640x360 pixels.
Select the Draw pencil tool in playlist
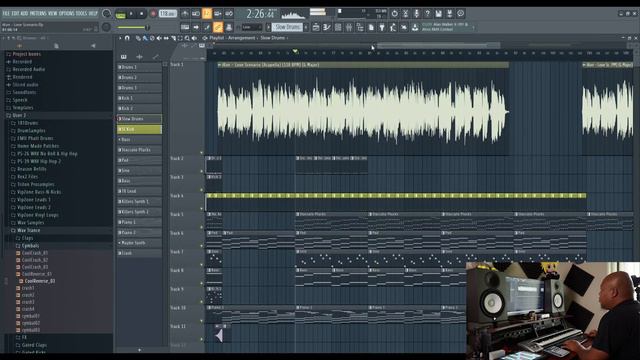(x=138, y=38)
